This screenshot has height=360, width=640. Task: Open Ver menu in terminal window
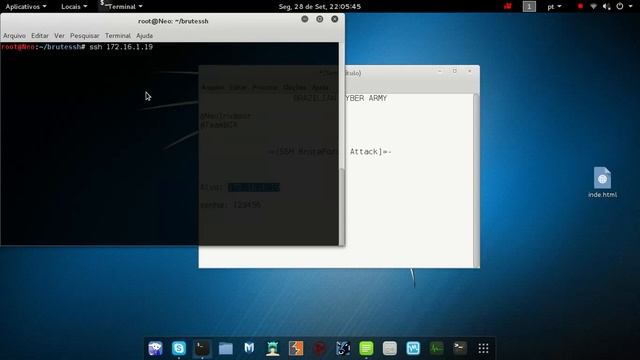59,36
